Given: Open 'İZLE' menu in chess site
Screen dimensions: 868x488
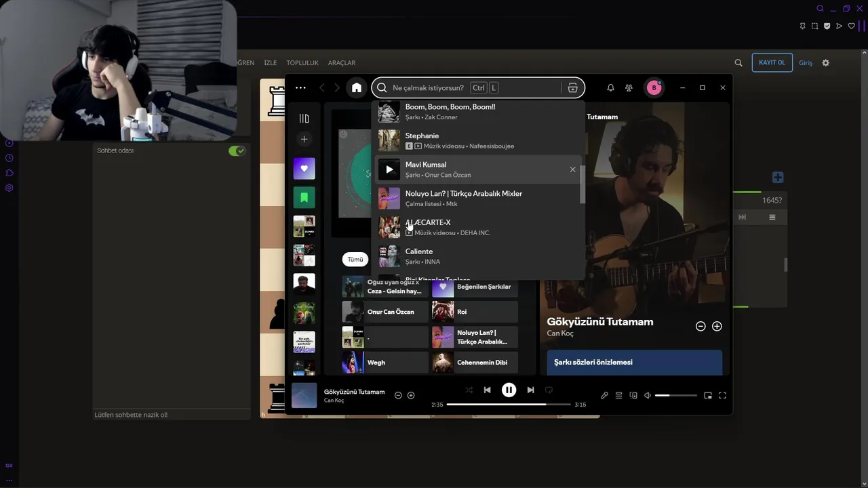Looking at the screenshot, I should 270,63.
